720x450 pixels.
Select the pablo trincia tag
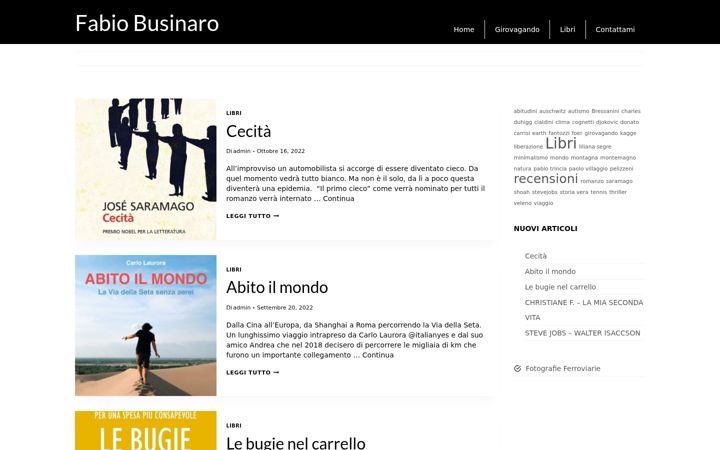(x=550, y=169)
